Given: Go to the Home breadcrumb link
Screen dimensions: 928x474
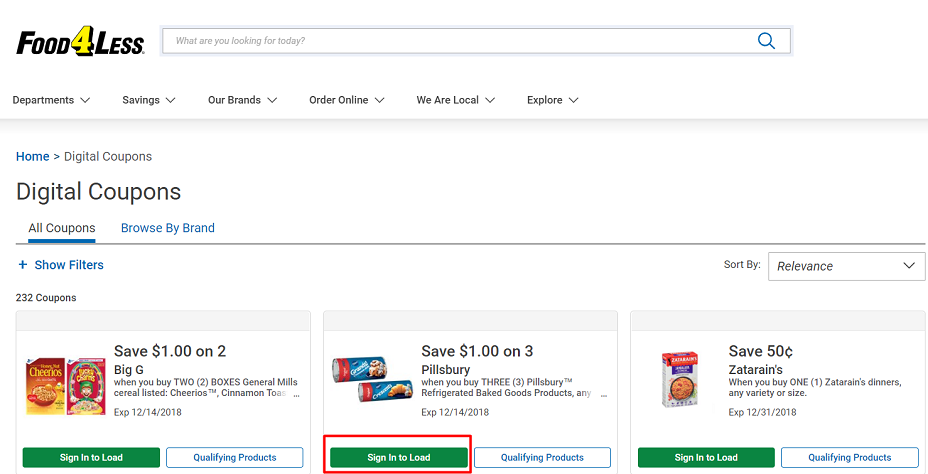Looking at the screenshot, I should (x=33, y=156).
